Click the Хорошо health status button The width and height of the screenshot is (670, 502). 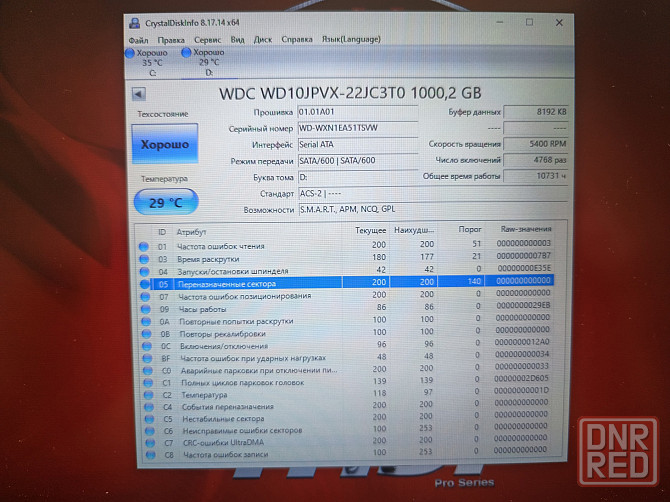click(165, 144)
